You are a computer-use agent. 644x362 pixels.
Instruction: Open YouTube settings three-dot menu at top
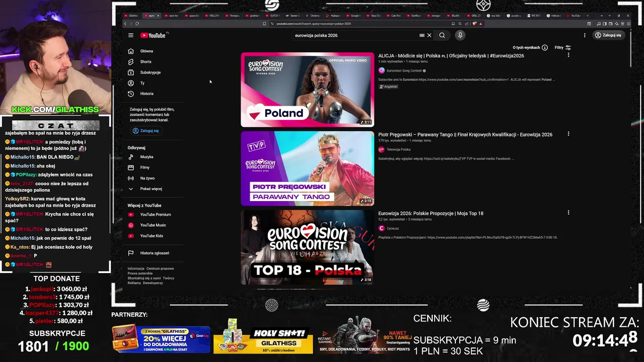pyautogui.click(x=585, y=35)
